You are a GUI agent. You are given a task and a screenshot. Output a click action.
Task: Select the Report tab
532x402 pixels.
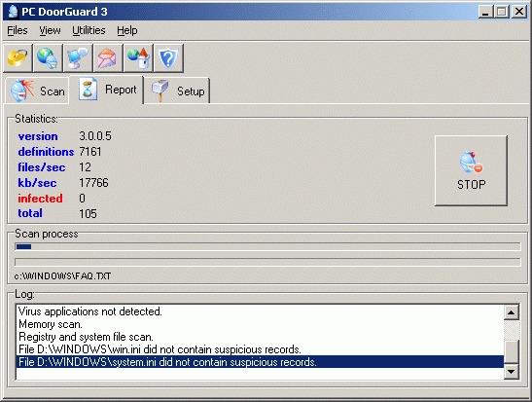coord(107,90)
